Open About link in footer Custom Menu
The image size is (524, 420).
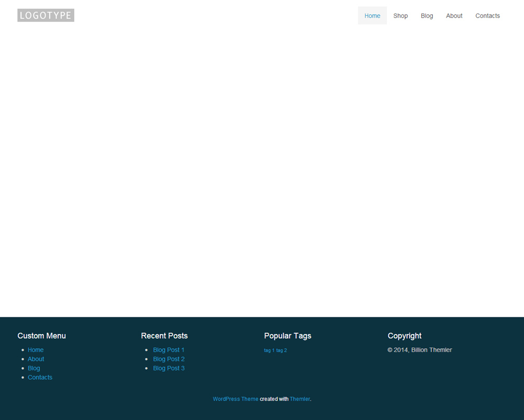(36, 359)
